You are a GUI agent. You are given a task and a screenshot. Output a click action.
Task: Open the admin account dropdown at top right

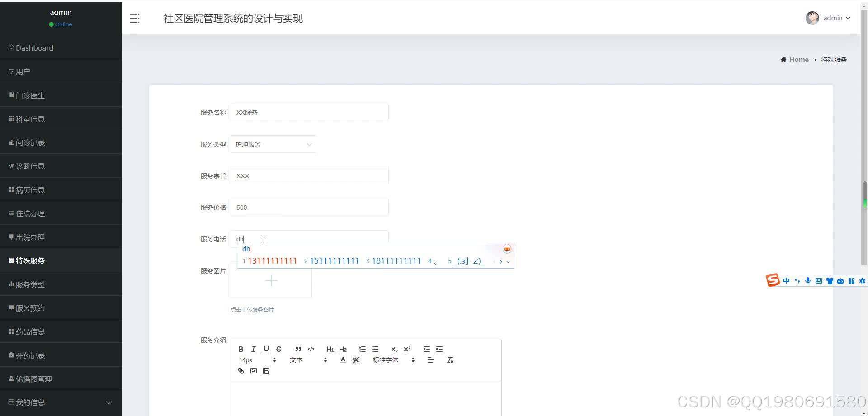tap(834, 18)
